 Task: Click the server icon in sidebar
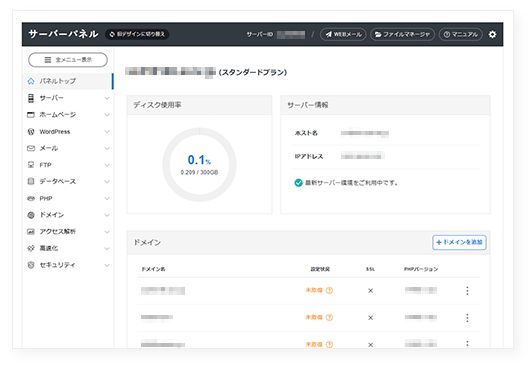pyautogui.click(x=31, y=98)
